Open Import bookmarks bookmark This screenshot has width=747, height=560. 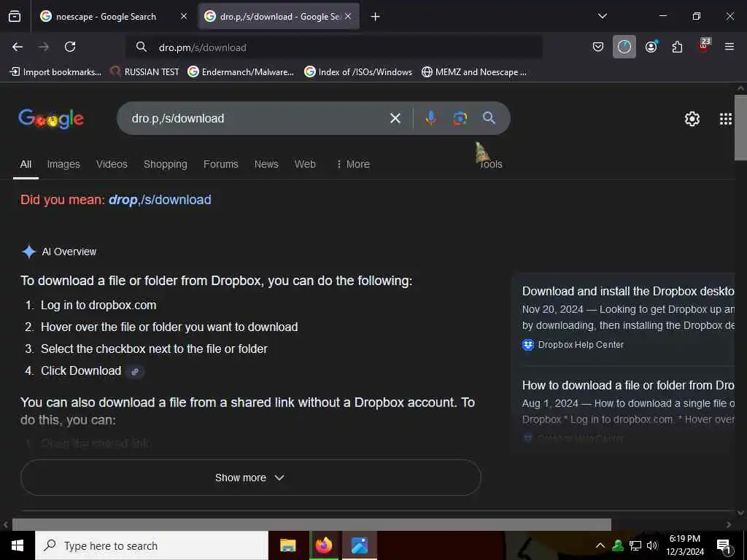pyautogui.click(x=55, y=72)
